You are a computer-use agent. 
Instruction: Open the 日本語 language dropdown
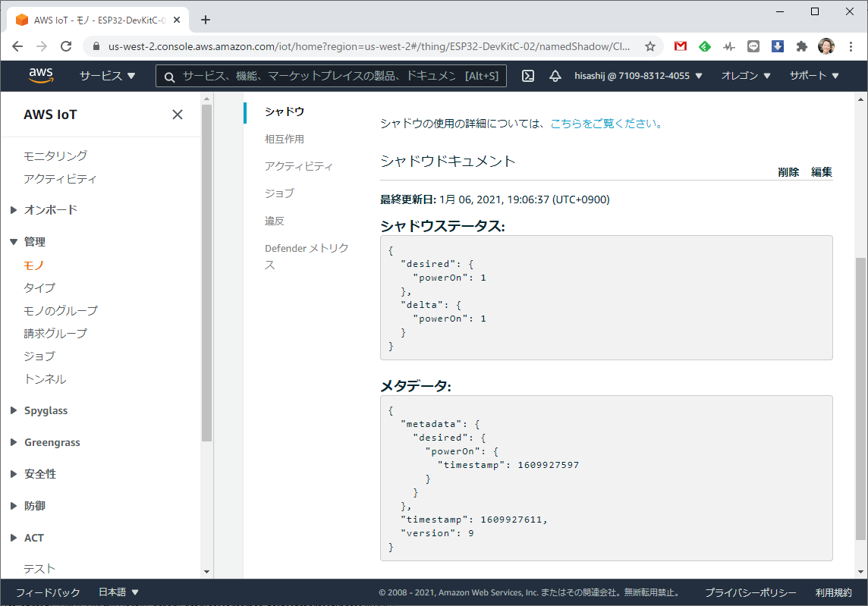(118, 592)
